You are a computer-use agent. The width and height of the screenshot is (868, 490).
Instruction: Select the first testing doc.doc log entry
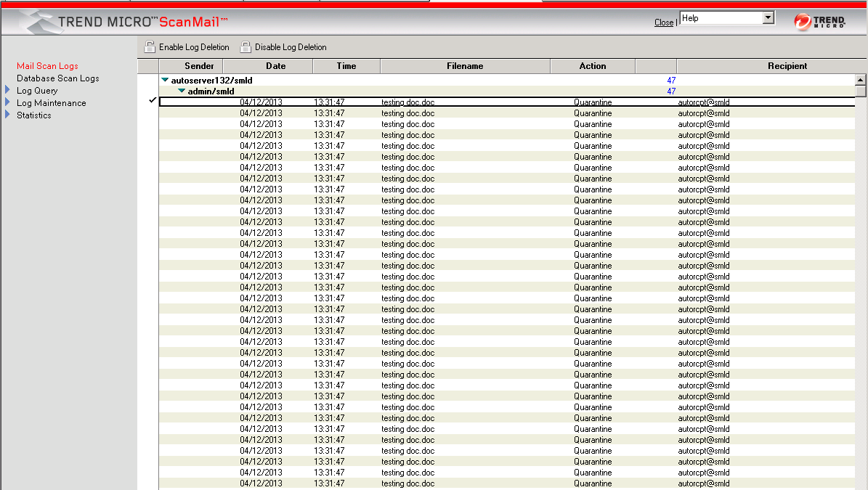click(407, 102)
